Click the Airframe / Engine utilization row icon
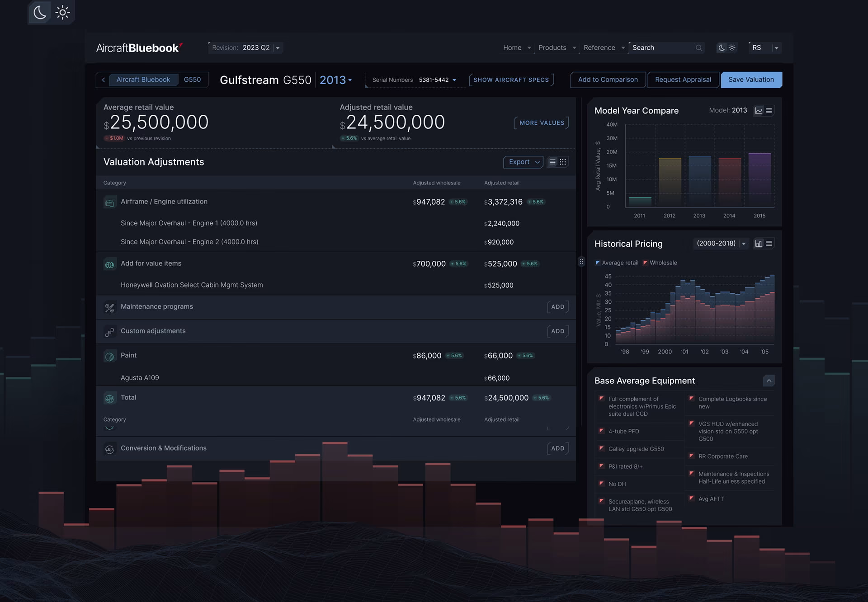Viewport: 868px width, 602px height. pyautogui.click(x=109, y=202)
